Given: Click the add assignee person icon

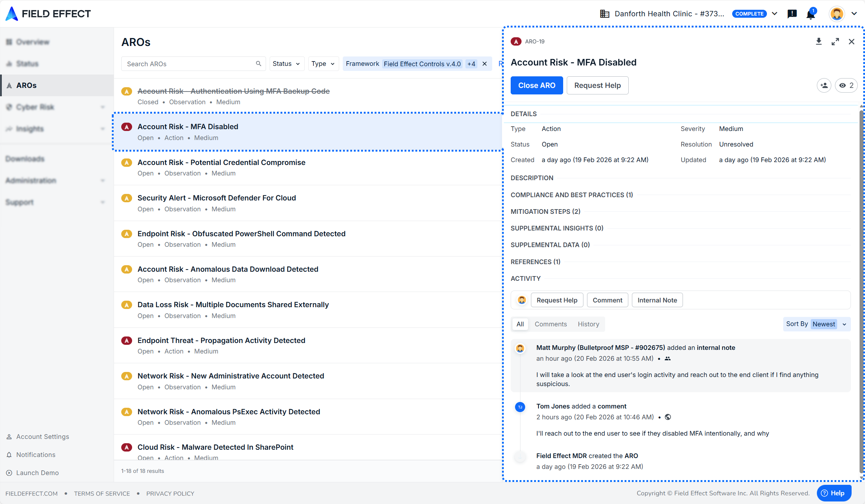Looking at the screenshot, I should pos(824,85).
